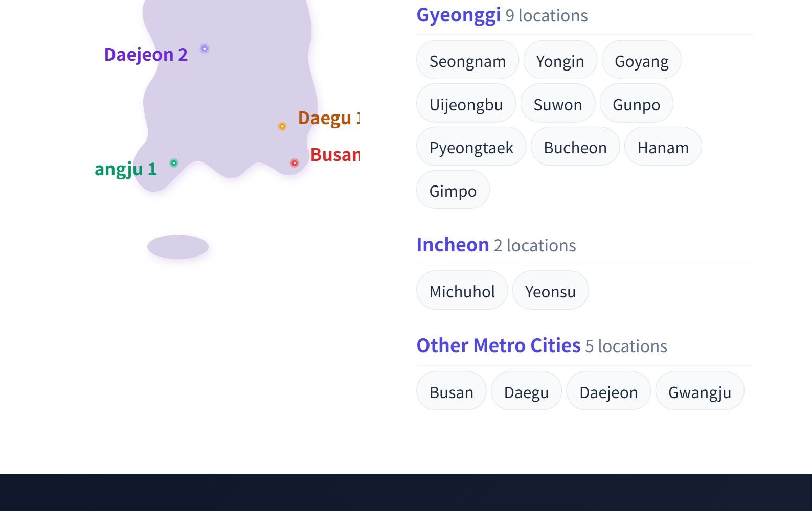Pick the Uijeongbu location chip
The image size is (812, 511).
click(466, 104)
